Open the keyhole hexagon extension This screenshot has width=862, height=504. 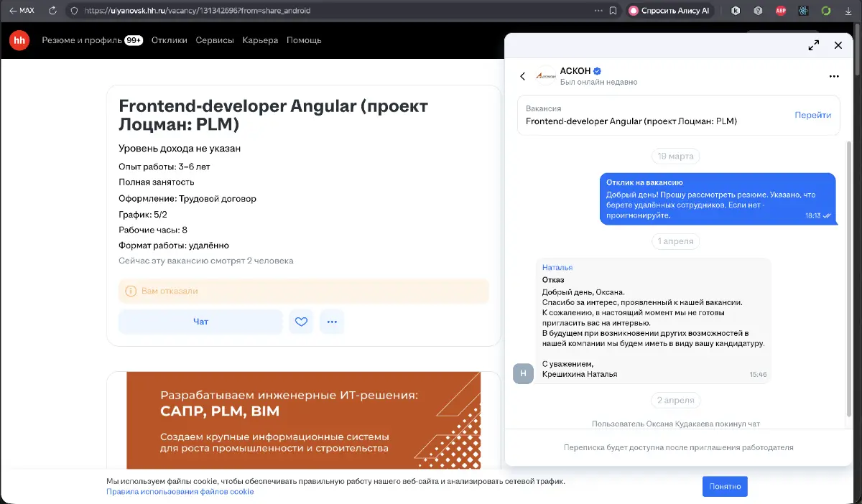pyautogui.click(x=758, y=11)
